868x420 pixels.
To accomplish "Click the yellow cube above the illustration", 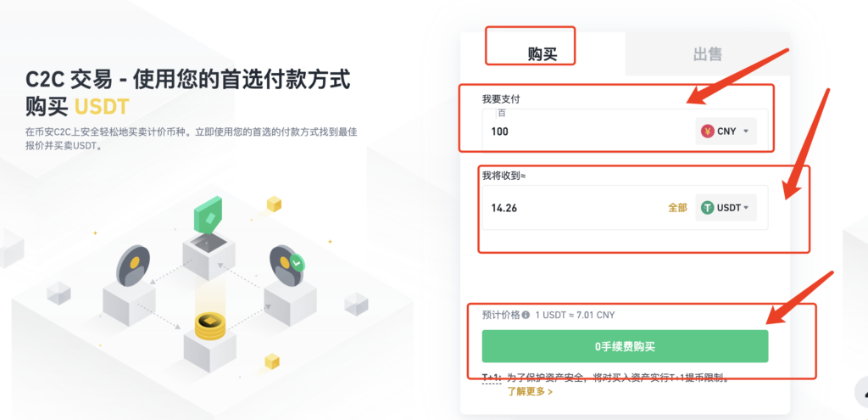I will [274, 204].
